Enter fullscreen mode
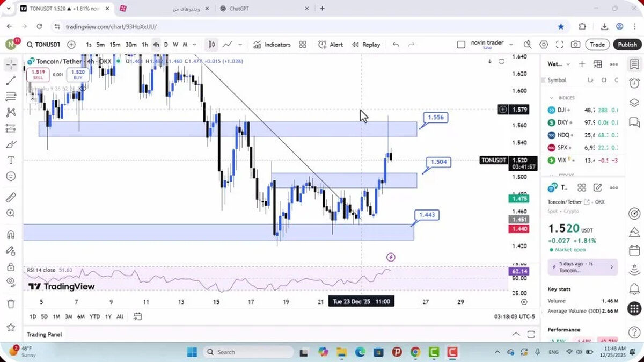Viewport: 644px width, 362px height. 560,45
